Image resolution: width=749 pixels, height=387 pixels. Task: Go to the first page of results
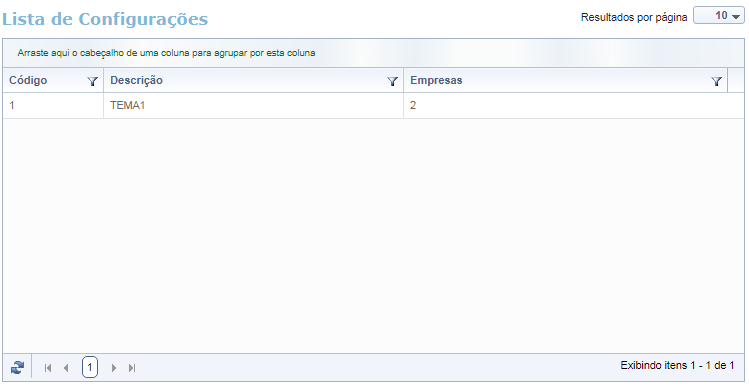point(48,368)
